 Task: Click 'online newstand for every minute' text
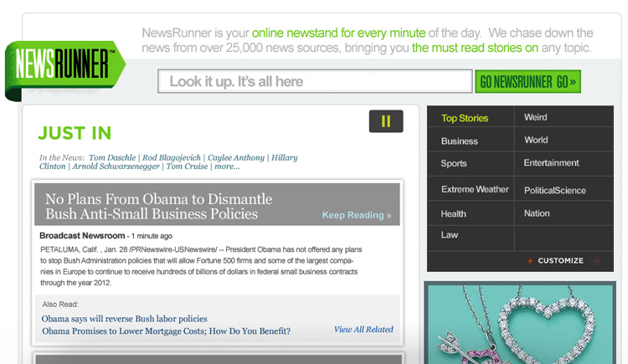pyautogui.click(x=338, y=33)
